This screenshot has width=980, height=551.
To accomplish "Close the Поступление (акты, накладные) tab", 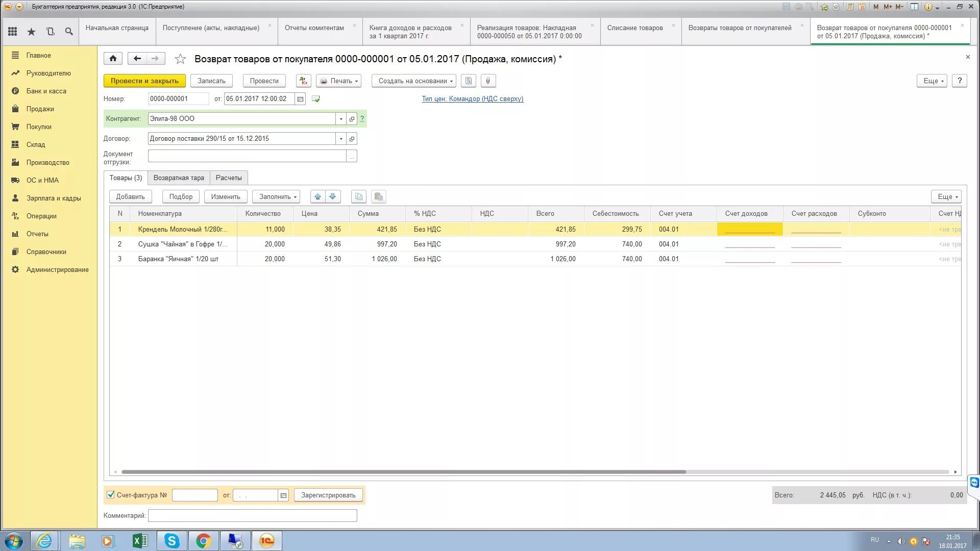I will tap(270, 26).
